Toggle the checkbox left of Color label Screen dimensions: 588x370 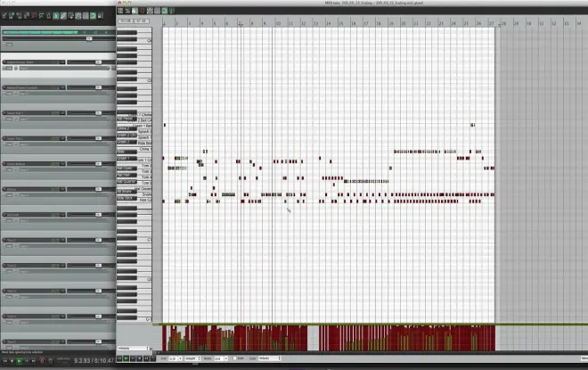234,358
